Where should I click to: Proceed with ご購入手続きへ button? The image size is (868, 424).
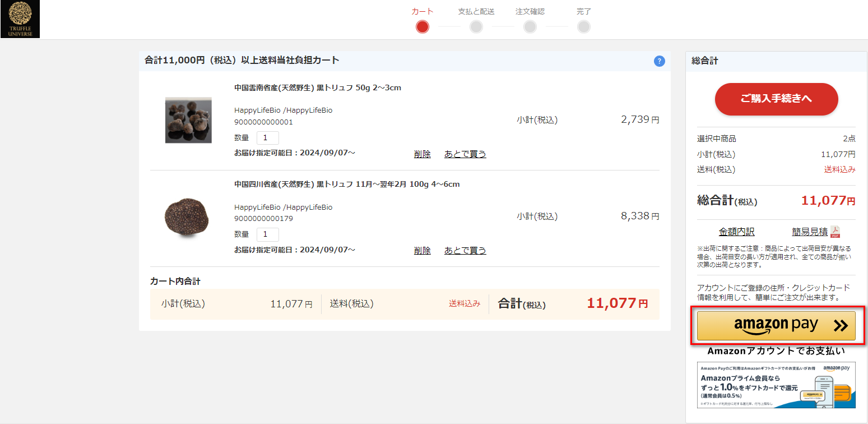tap(776, 99)
